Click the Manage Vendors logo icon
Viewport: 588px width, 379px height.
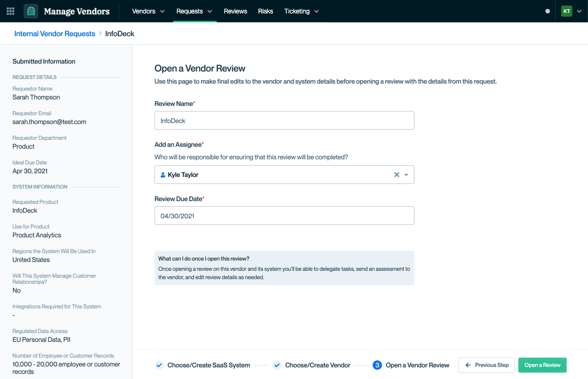(31, 11)
